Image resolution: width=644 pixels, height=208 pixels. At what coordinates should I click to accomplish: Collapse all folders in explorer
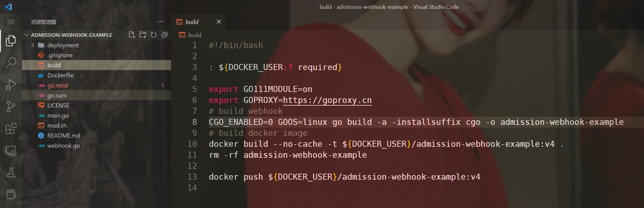tap(164, 35)
